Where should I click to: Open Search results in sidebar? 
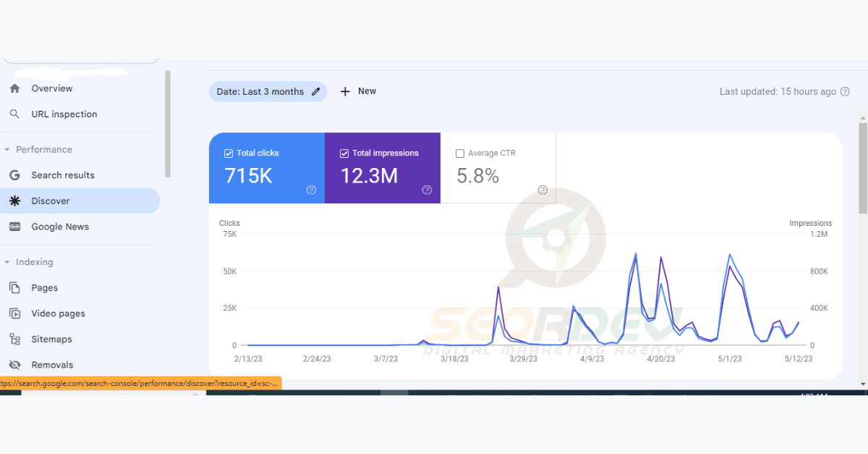point(62,175)
